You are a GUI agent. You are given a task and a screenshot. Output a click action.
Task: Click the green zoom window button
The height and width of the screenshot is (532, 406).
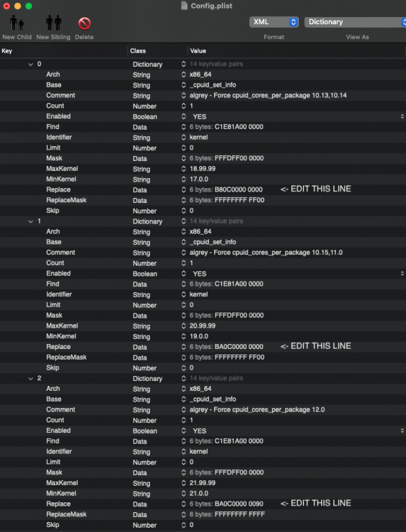coord(29,6)
